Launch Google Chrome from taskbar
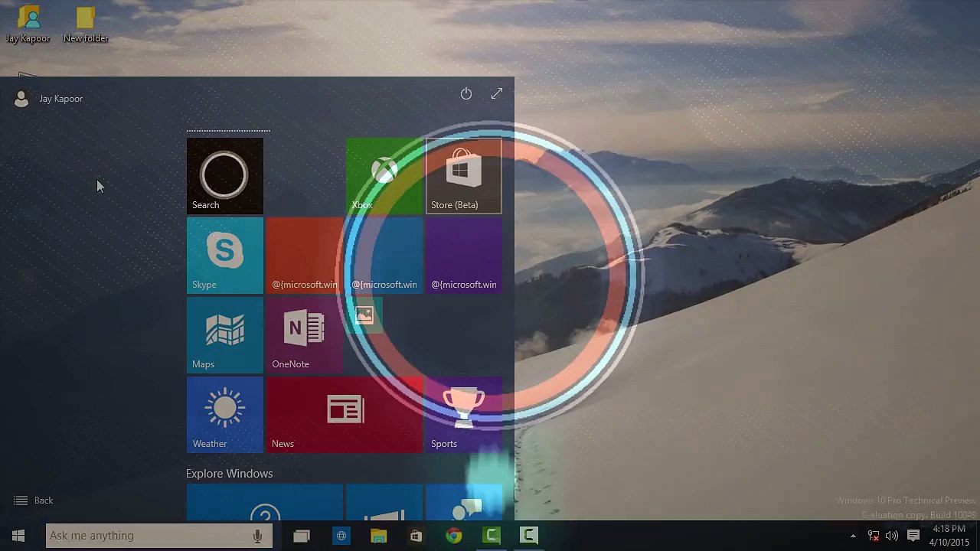 [x=454, y=536]
